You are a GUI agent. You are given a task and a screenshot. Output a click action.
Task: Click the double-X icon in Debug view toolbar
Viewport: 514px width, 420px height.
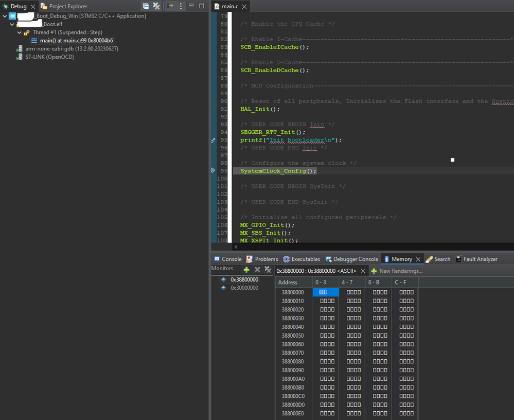click(156, 6)
